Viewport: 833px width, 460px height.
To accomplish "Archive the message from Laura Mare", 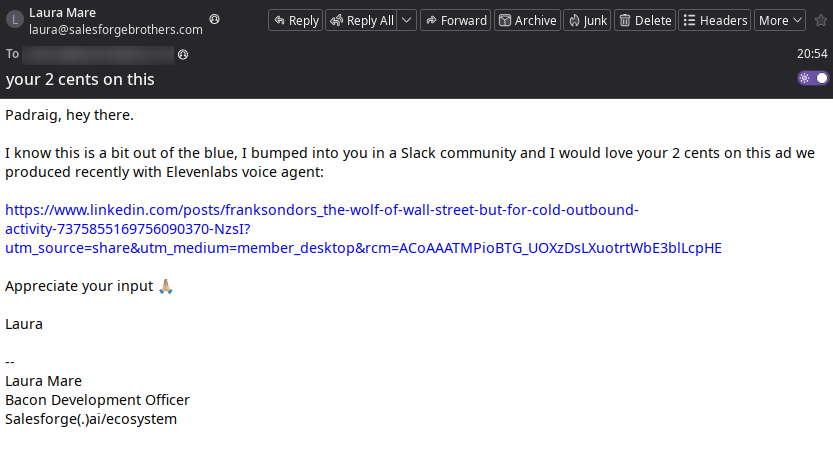I will 526,20.
